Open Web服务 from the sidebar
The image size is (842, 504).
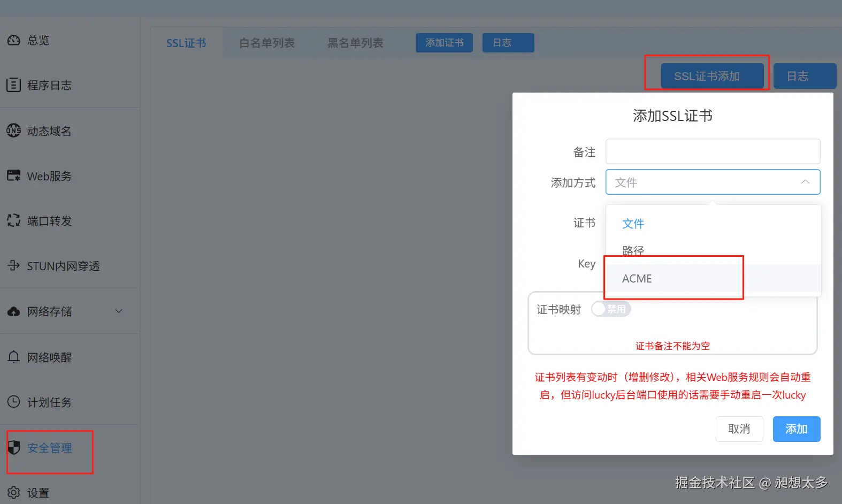49,175
